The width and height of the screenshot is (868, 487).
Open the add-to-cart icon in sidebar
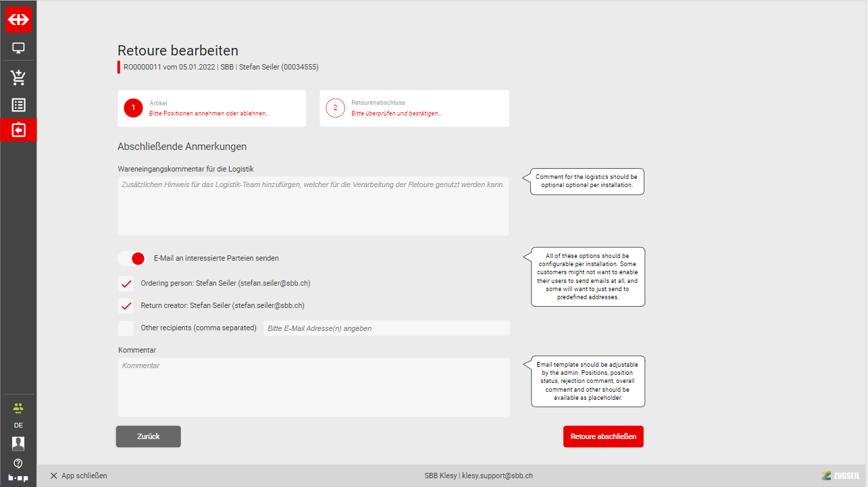coord(18,78)
